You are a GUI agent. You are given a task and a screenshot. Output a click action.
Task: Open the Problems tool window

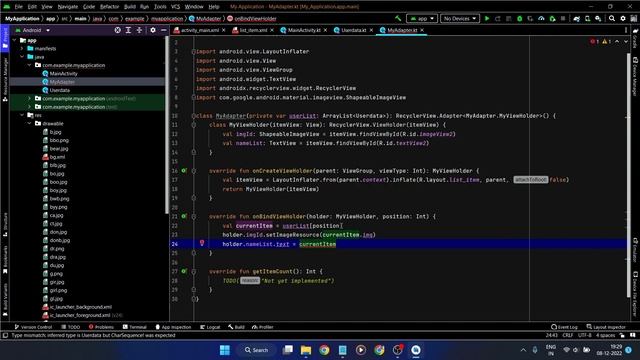tap(101, 327)
